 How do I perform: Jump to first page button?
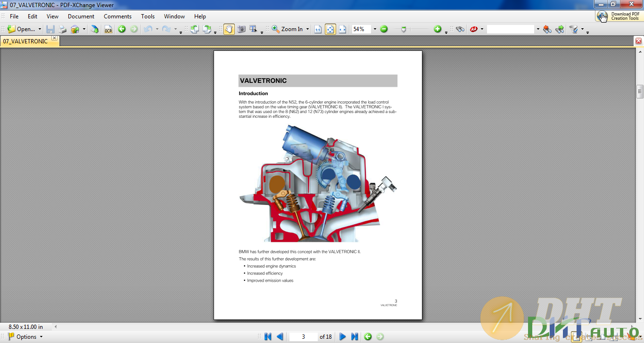[x=268, y=336]
